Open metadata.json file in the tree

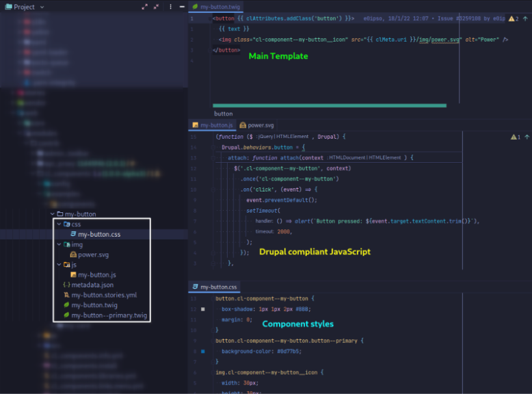[92, 285]
